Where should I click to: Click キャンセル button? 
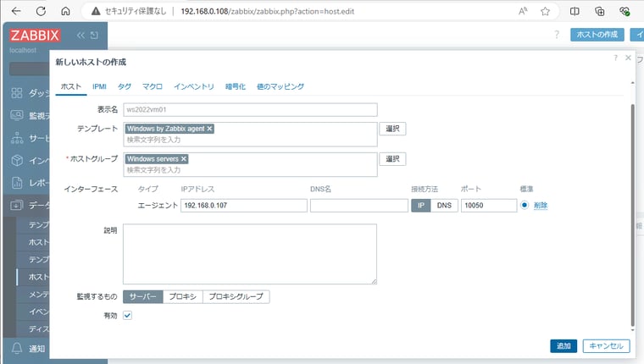point(606,346)
